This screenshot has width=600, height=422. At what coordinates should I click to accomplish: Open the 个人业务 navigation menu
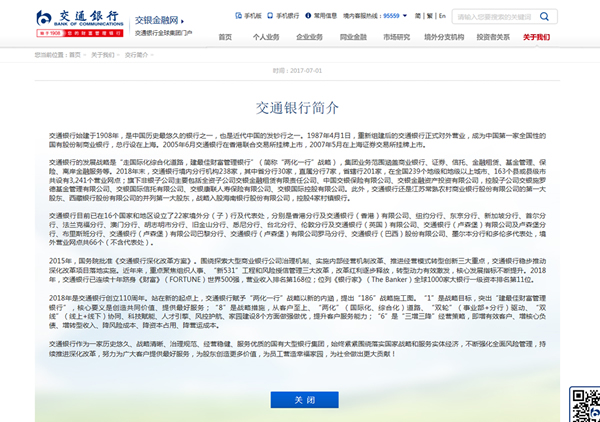(x=266, y=37)
